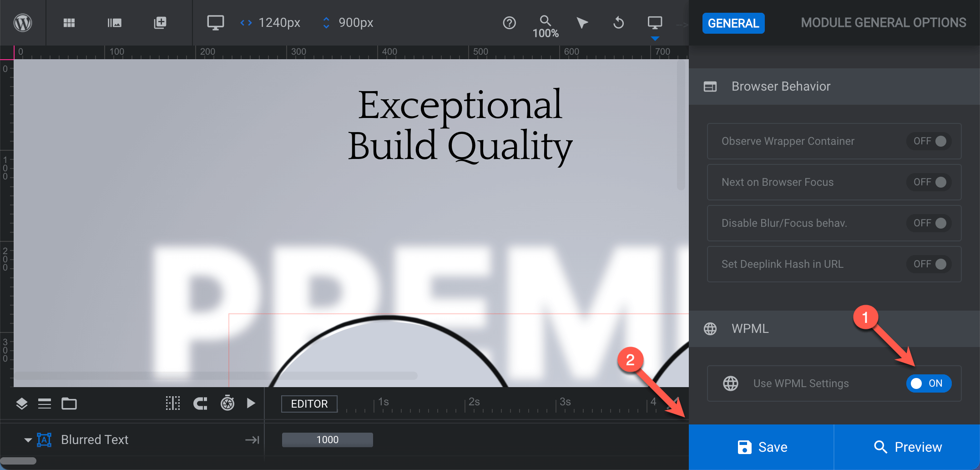
Task: Open the layers panel icon at bottom left
Action: point(21,404)
